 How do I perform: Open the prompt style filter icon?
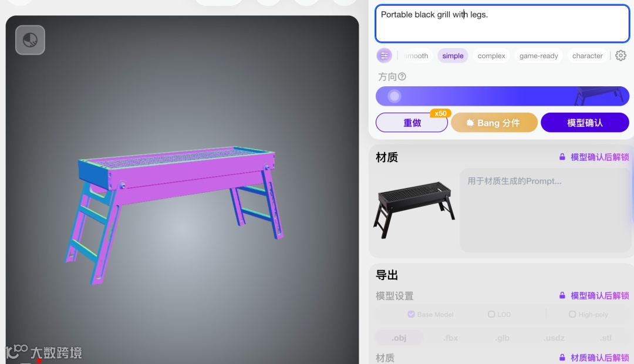384,56
